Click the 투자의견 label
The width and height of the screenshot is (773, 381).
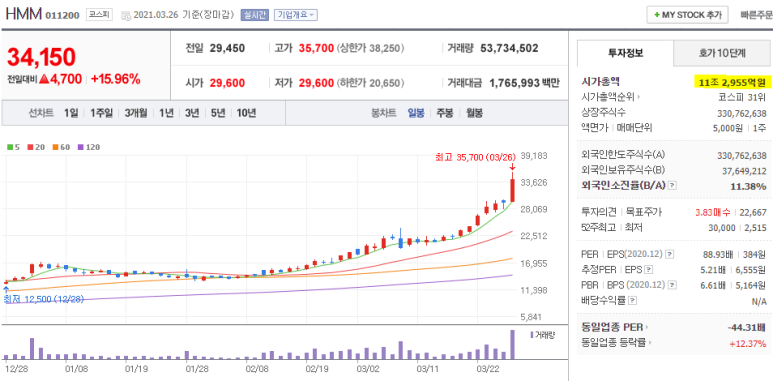[x=599, y=212]
